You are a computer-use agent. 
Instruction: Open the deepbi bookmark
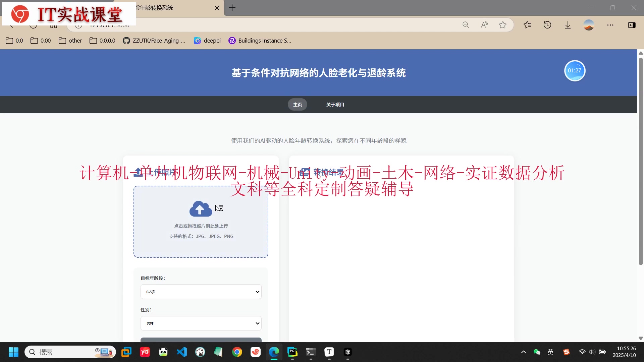point(207,41)
